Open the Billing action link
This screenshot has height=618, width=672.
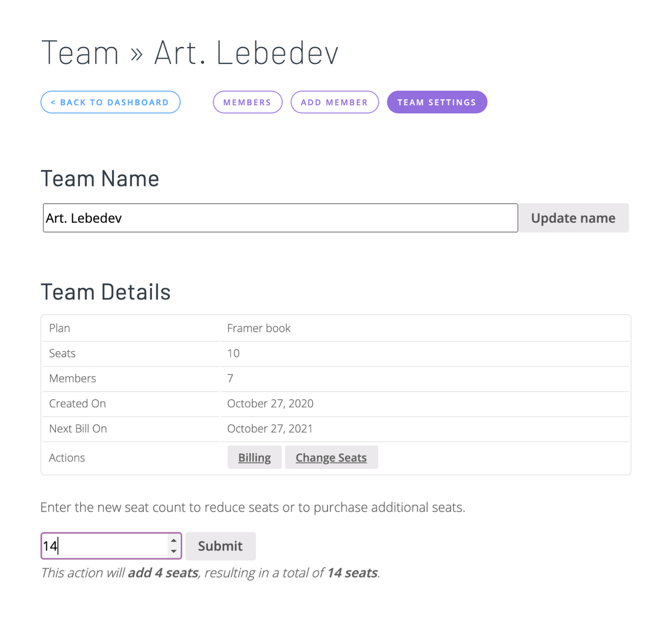254,457
